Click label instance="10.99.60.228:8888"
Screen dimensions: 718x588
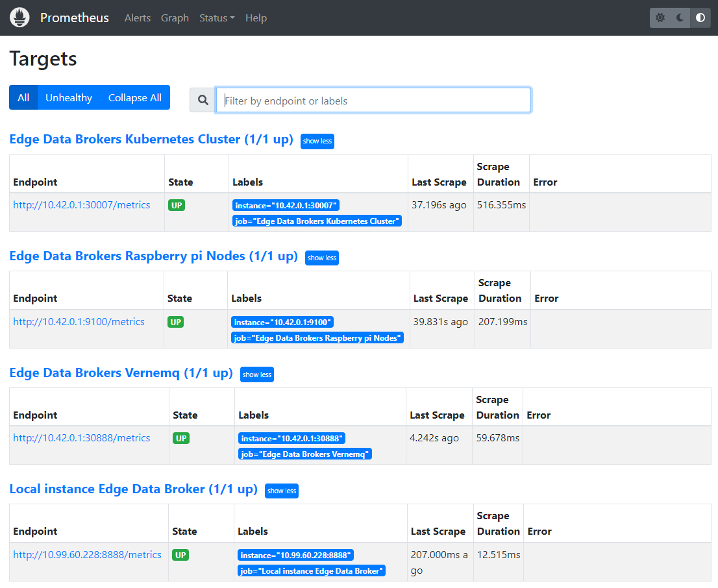point(296,555)
